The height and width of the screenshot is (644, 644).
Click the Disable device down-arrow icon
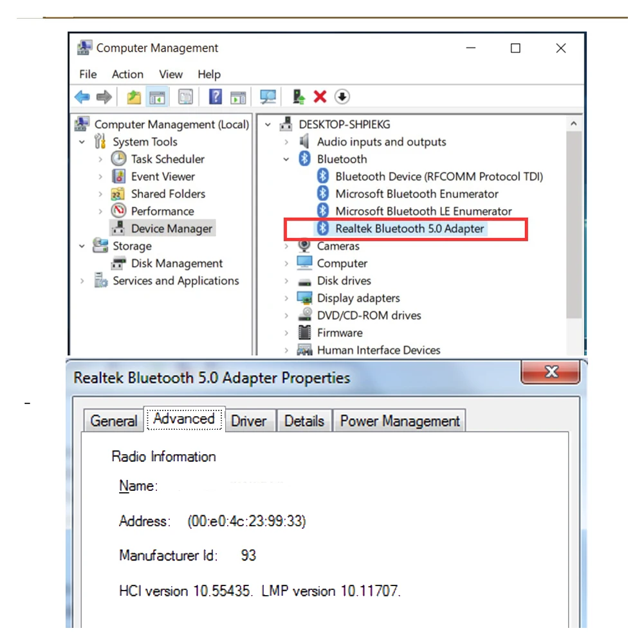342,97
